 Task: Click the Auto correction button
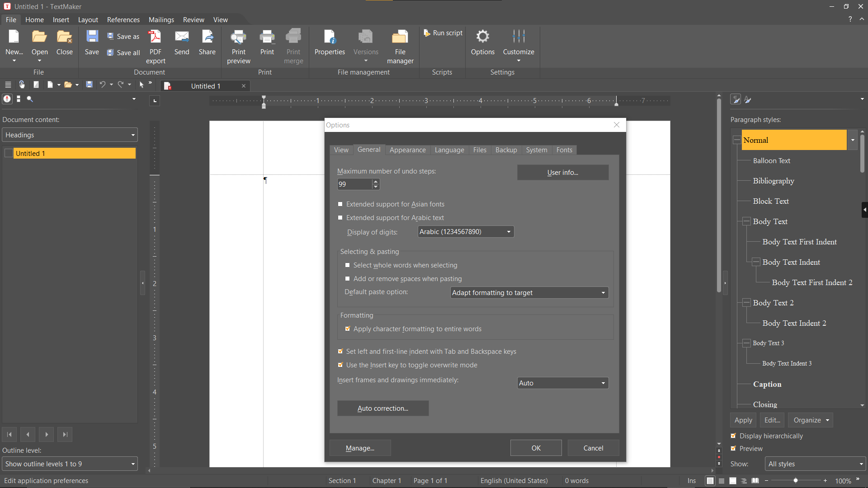pyautogui.click(x=382, y=408)
